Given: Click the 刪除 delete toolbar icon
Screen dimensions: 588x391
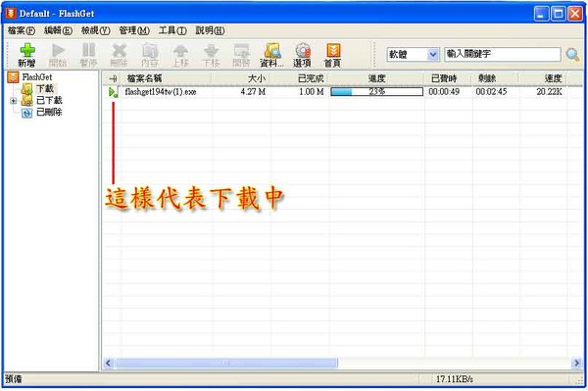Looking at the screenshot, I should [120, 55].
